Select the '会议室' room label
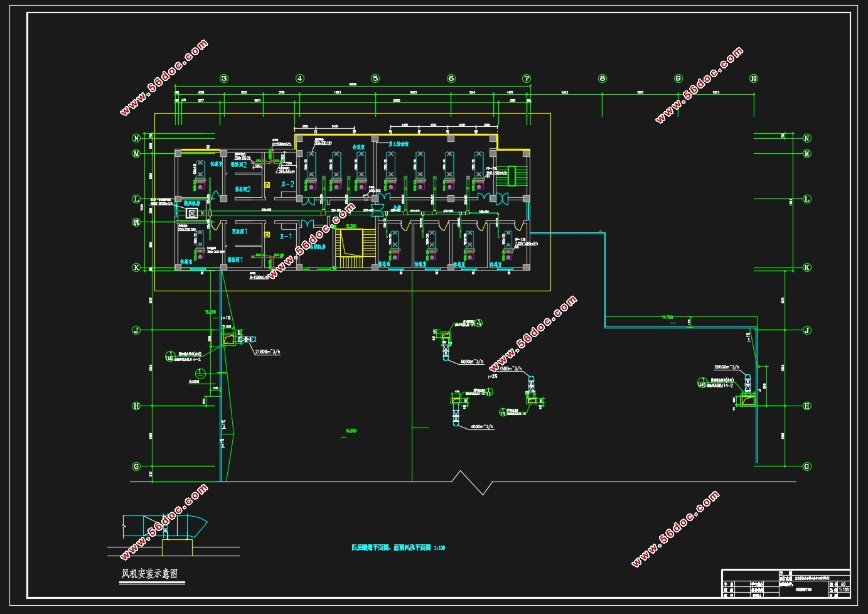The height and width of the screenshot is (614, 868). click(359, 146)
